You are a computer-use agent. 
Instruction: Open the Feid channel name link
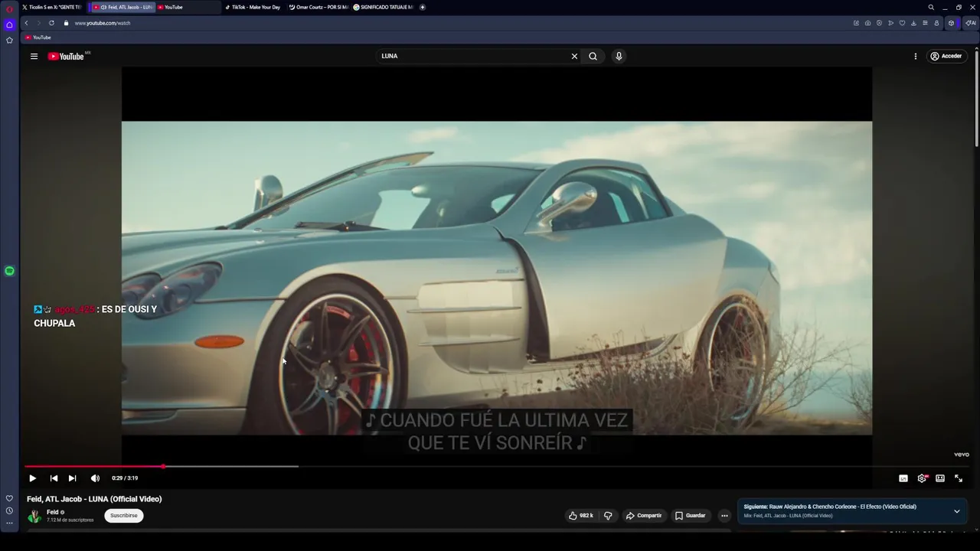click(x=52, y=512)
